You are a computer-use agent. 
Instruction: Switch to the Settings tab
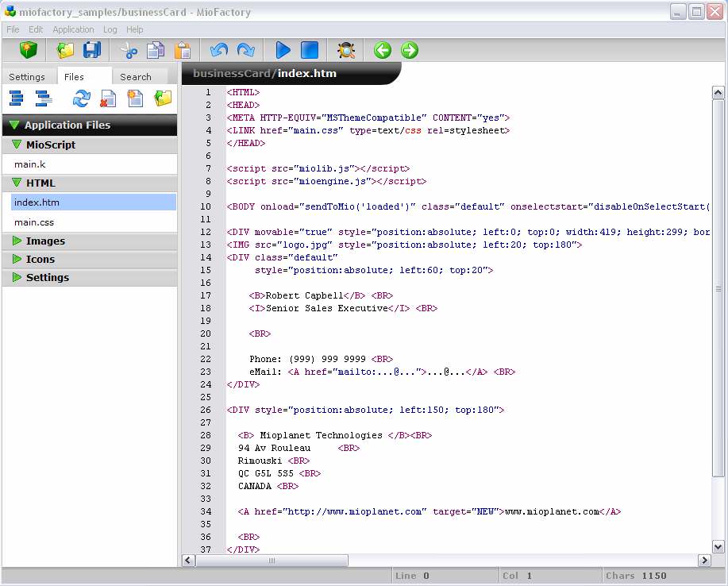point(27,76)
